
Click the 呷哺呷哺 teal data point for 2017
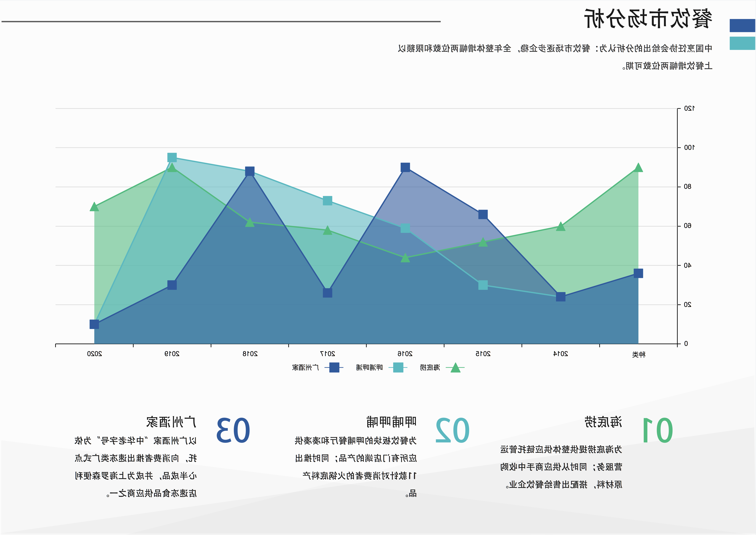pyautogui.click(x=328, y=201)
